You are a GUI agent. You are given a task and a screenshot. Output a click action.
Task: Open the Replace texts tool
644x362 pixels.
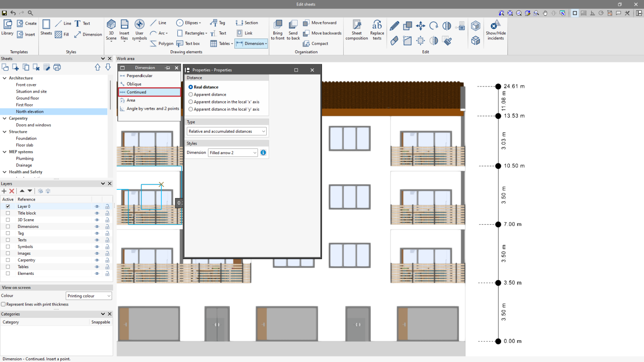coord(377,28)
